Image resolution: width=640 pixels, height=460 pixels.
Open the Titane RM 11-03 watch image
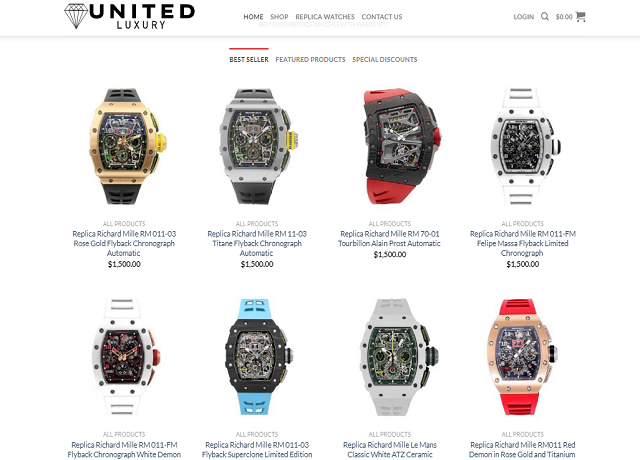click(x=257, y=146)
